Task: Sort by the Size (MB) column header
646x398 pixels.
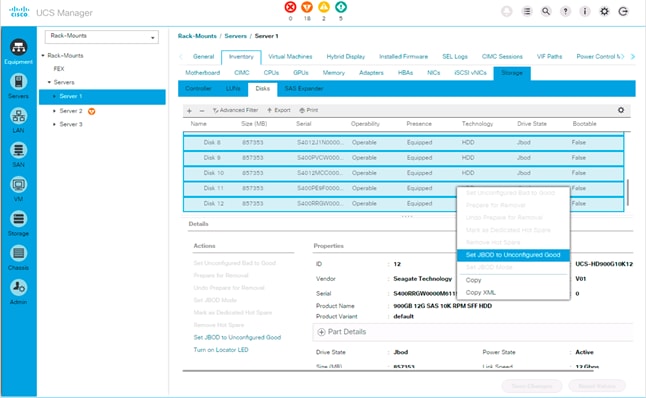Action: coord(254,124)
